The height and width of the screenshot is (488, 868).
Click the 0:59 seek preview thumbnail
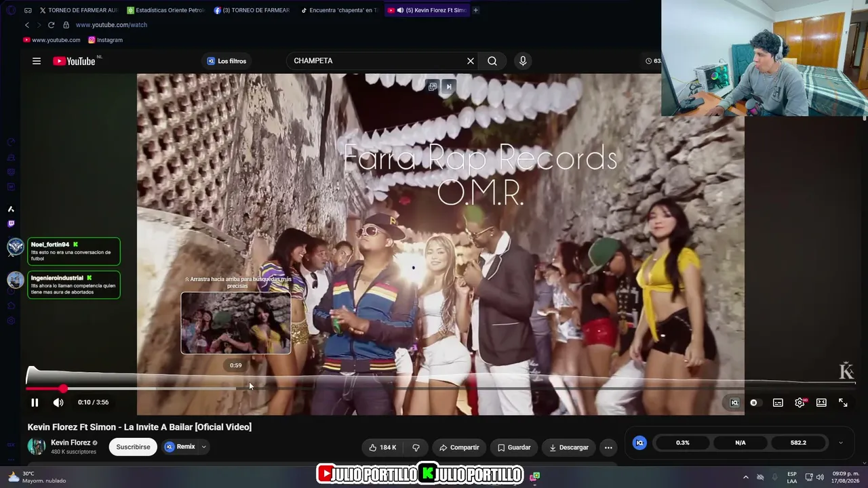point(236,323)
